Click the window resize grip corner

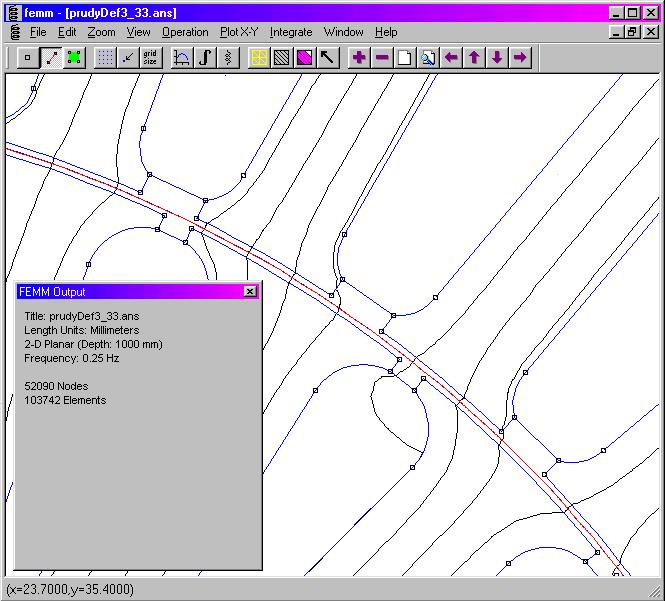655,591
